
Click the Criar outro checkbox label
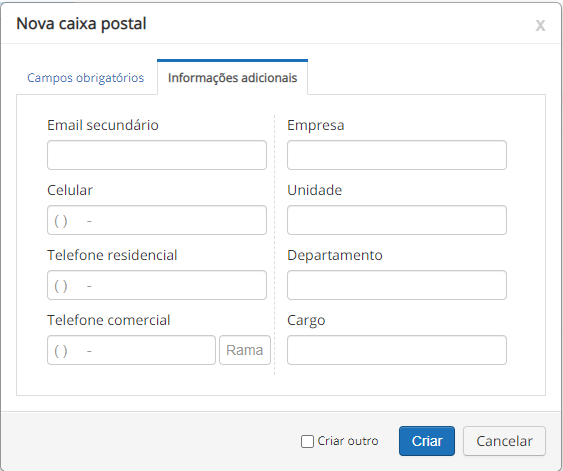point(348,441)
